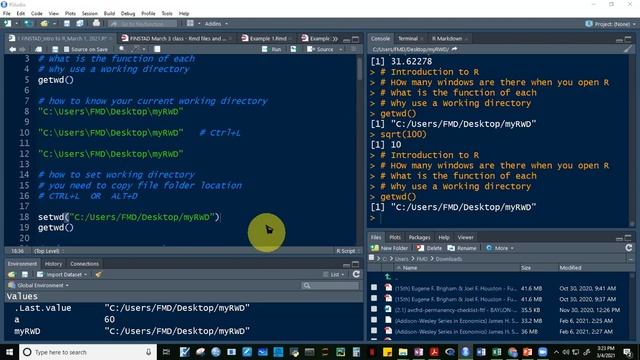Open the More dropdown in Files pane

[x=500, y=248]
